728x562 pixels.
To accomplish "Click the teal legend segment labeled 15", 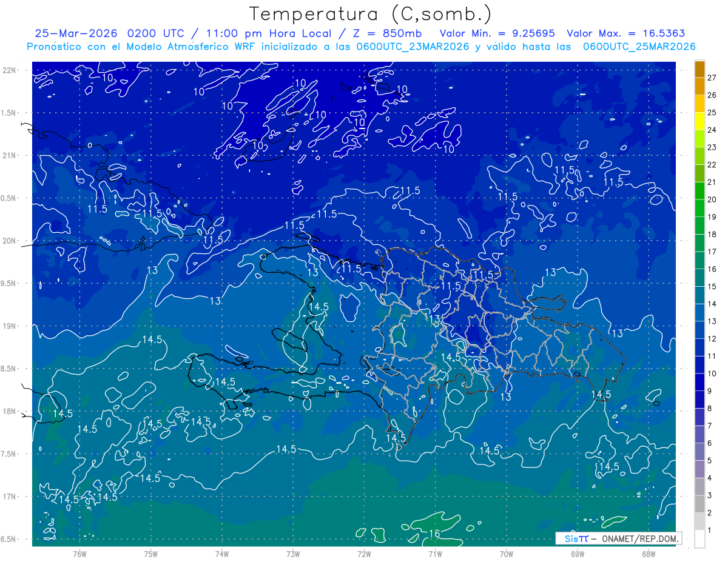I will click(699, 295).
